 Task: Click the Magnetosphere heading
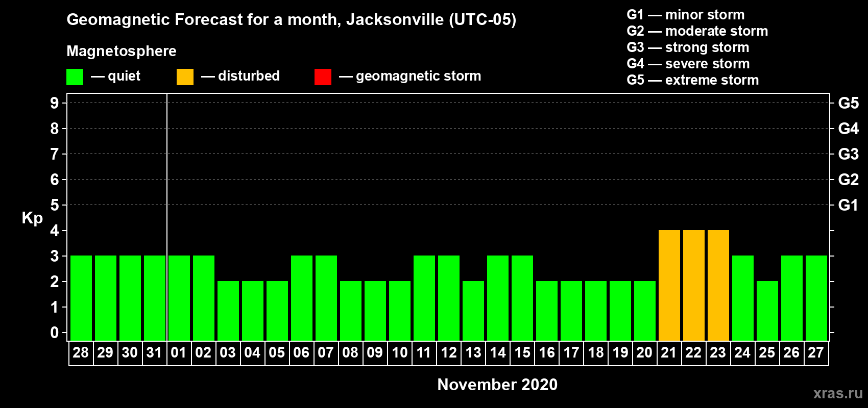coord(122,51)
